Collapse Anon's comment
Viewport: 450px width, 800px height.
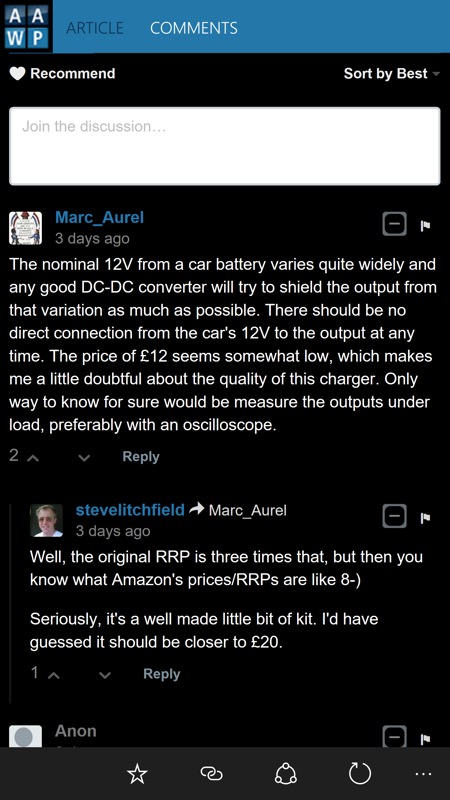tap(394, 737)
